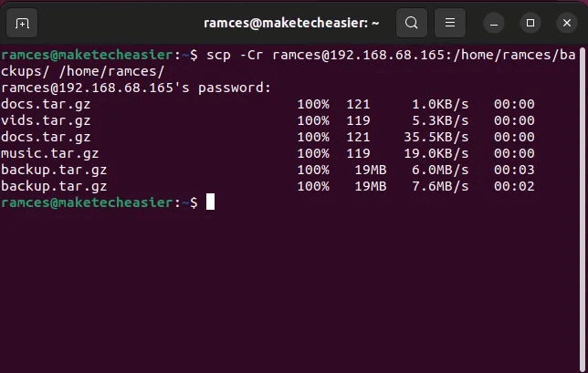Open the hamburger menu
Image resolution: width=588 pixels, height=373 pixels.
coord(450,23)
